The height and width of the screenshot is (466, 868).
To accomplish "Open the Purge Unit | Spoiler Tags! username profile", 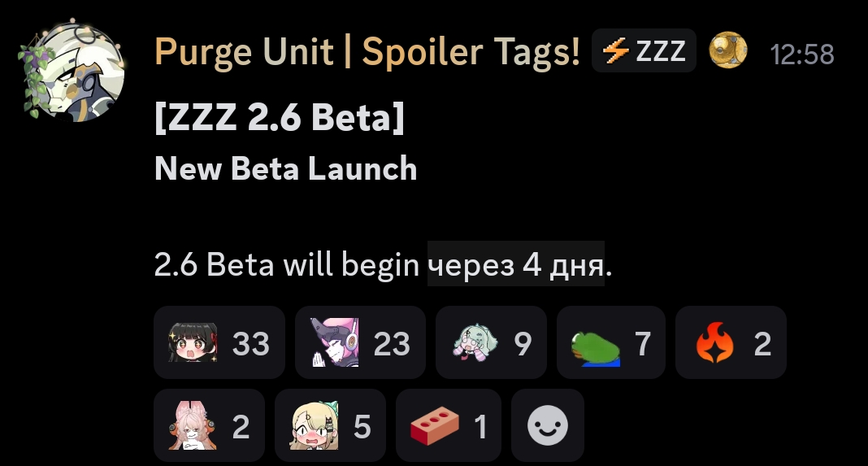I will click(367, 51).
